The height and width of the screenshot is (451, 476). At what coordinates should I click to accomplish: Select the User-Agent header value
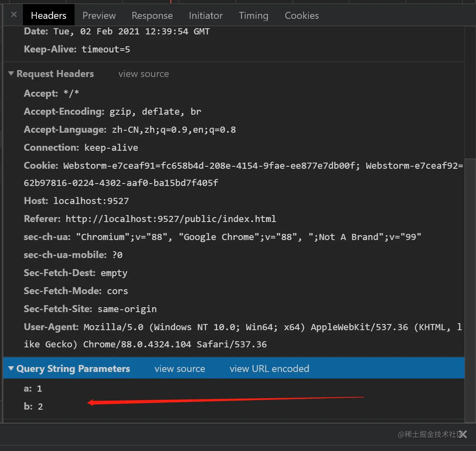coord(243,335)
